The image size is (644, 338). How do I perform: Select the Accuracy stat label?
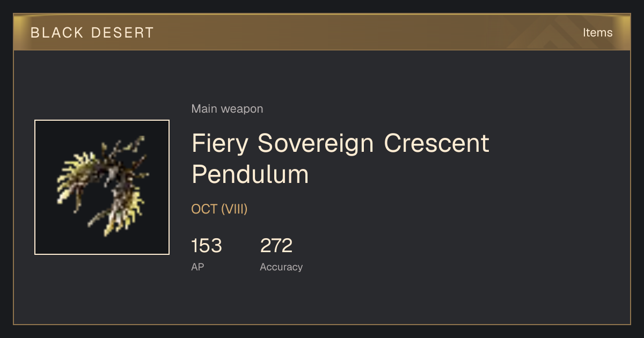(281, 267)
